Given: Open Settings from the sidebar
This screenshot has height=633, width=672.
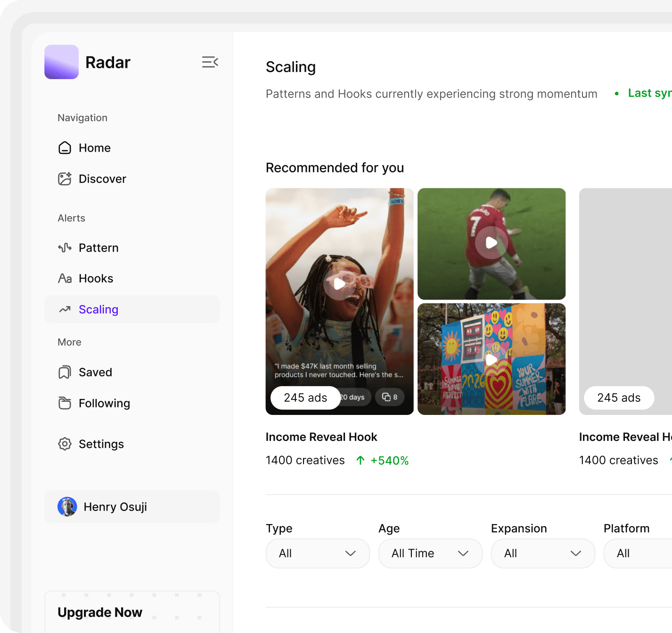Looking at the screenshot, I should (132, 444).
